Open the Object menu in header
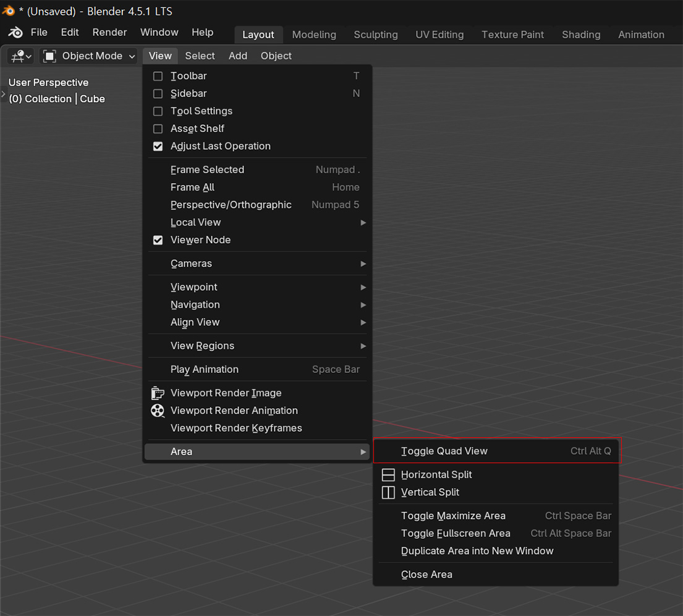The height and width of the screenshot is (616, 683). coord(276,56)
